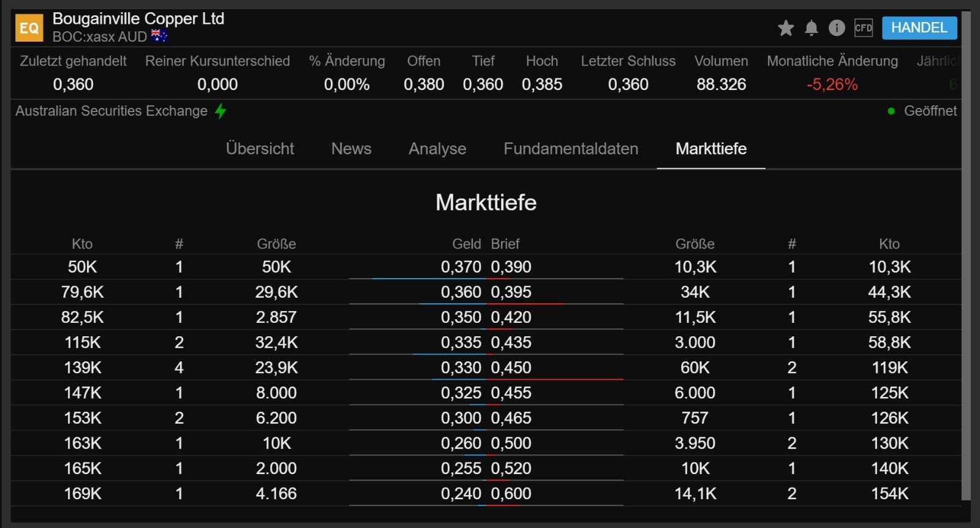
Task: Select bid price 0,370 in order book
Action: coord(461,267)
